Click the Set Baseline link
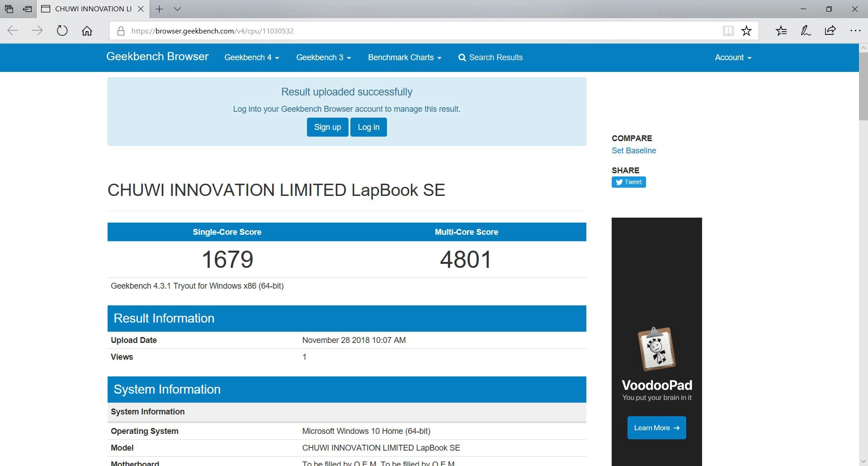 pyautogui.click(x=634, y=151)
